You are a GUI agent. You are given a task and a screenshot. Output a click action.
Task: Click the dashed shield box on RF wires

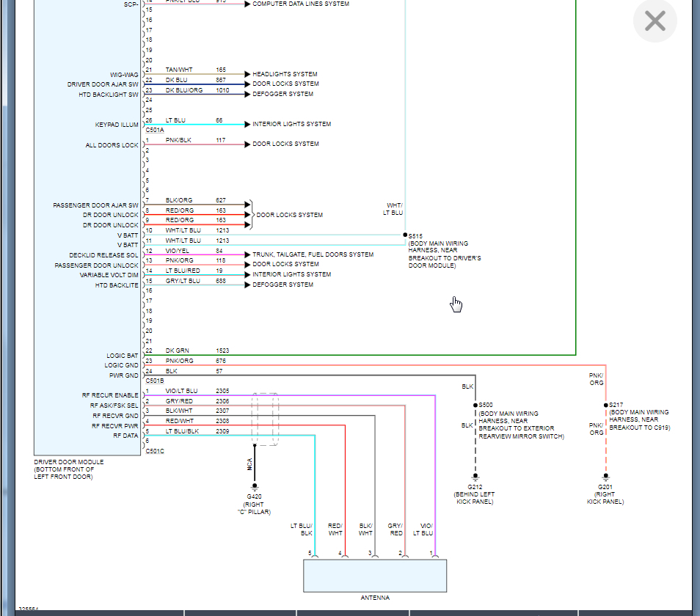click(x=265, y=419)
